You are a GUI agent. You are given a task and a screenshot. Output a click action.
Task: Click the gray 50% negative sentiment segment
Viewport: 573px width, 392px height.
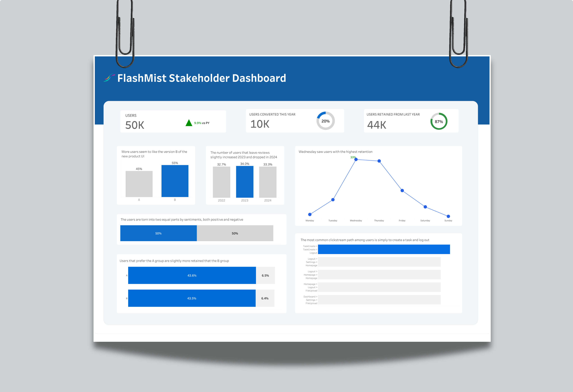point(235,233)
